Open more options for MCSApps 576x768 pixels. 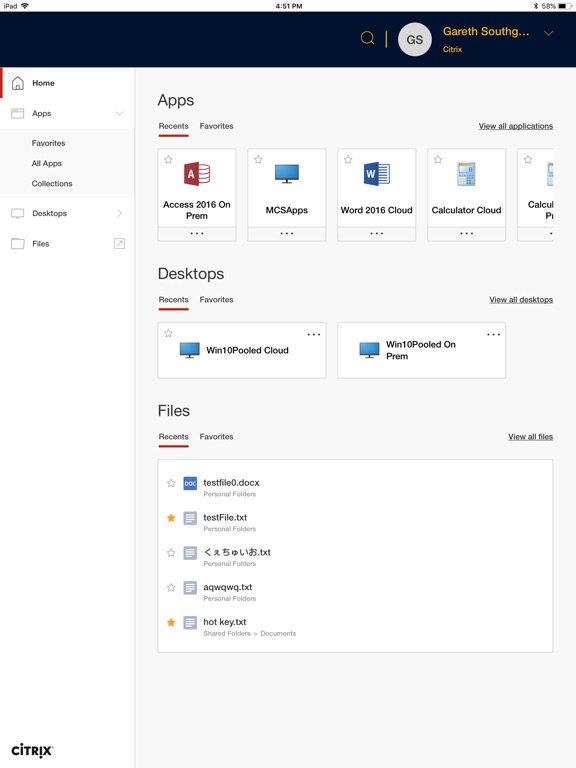tap(287, 234)
